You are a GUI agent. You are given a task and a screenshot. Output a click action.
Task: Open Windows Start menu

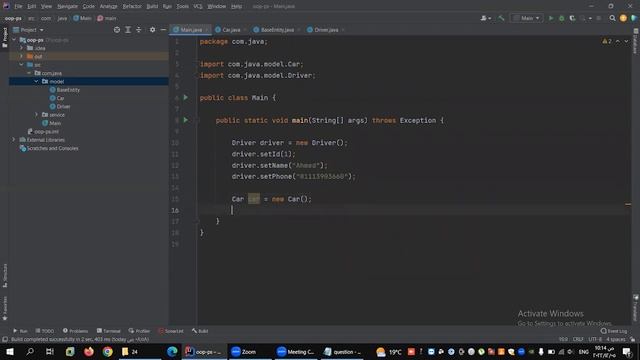pos(9,351)
